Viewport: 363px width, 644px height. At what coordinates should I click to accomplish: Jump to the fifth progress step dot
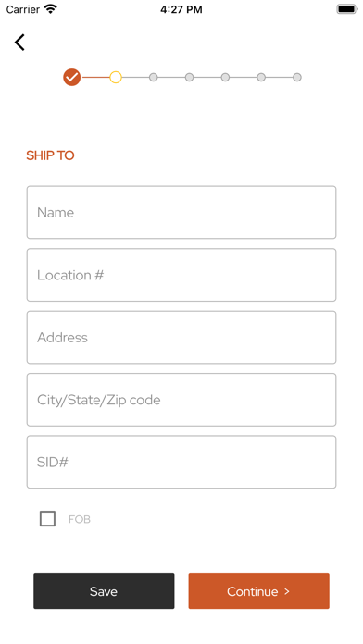(x=225, y=77)
